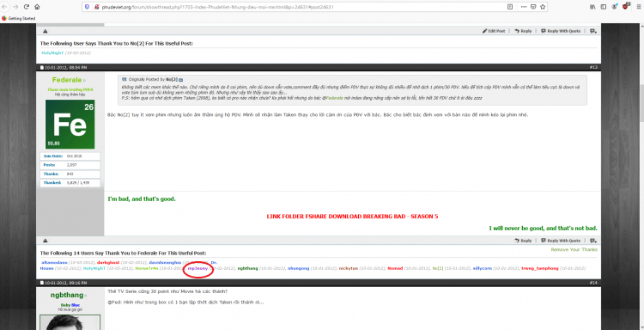Open the Firefox hamburger menu
The width and height of the screenshot is (644, 330).
pyautogui.click(x=638, y=7)
